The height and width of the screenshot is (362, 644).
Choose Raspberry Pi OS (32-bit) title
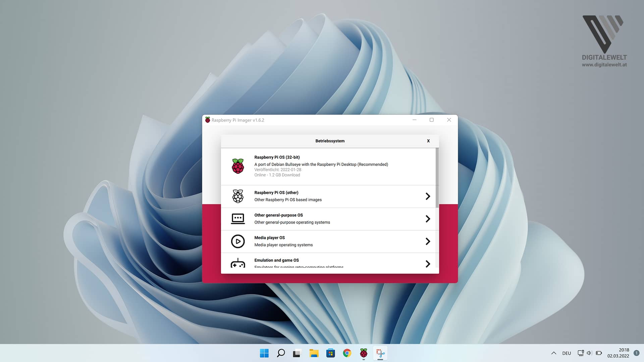[277, 157]
